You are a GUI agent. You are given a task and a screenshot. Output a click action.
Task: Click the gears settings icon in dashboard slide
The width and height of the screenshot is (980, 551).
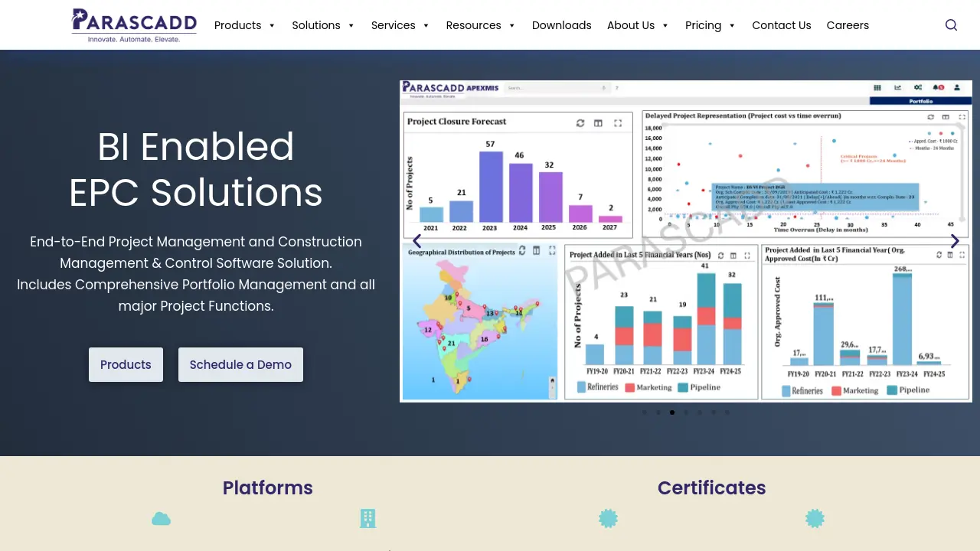click(x=917, y=88)
